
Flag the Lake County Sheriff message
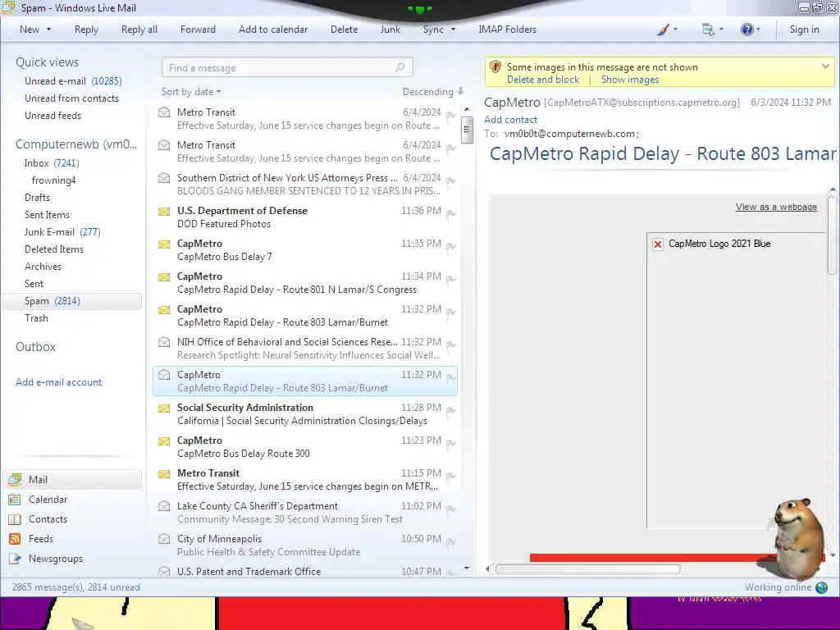[x=450, y=509]
